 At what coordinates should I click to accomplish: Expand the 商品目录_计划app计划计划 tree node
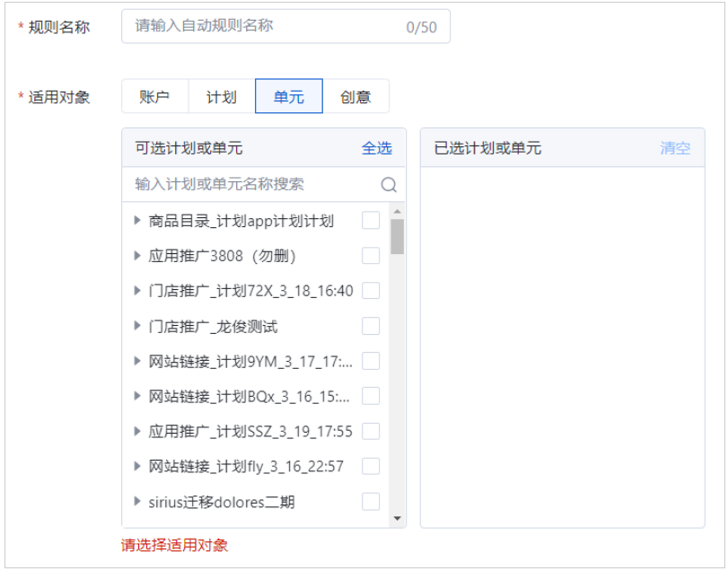pos(136,220)
